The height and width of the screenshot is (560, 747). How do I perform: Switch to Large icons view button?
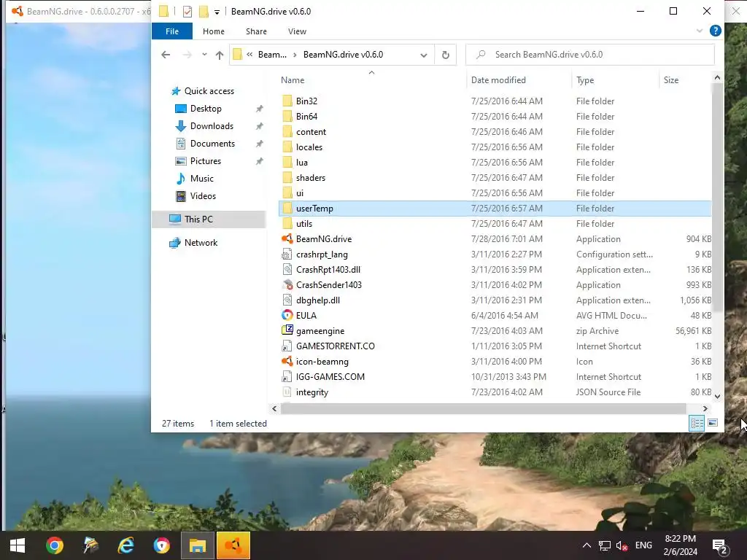click(713, 423)
